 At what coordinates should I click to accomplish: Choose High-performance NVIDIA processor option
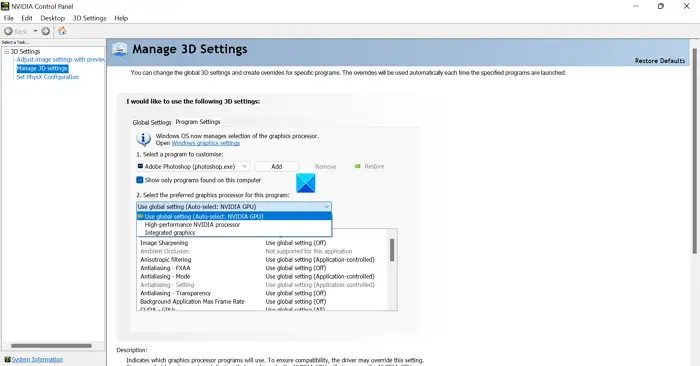pos(234,225)
